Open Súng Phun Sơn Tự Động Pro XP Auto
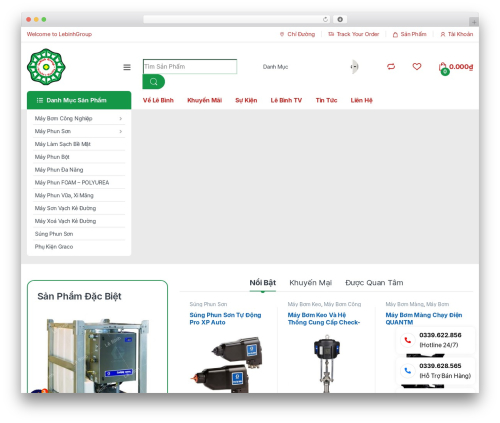Screen dimensions: 500x423 pyautogui.click(x=225, y=319)
